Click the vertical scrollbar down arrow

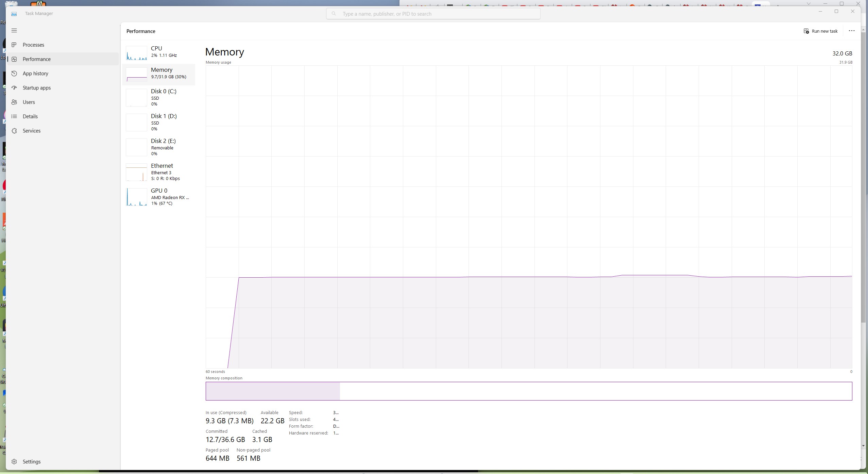point(863,446)
